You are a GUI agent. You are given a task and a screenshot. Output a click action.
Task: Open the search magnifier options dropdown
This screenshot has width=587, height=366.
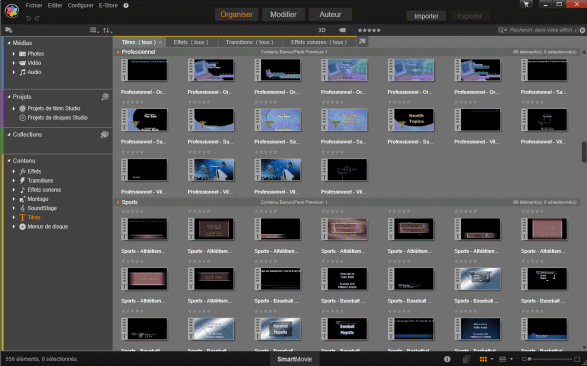502,30
